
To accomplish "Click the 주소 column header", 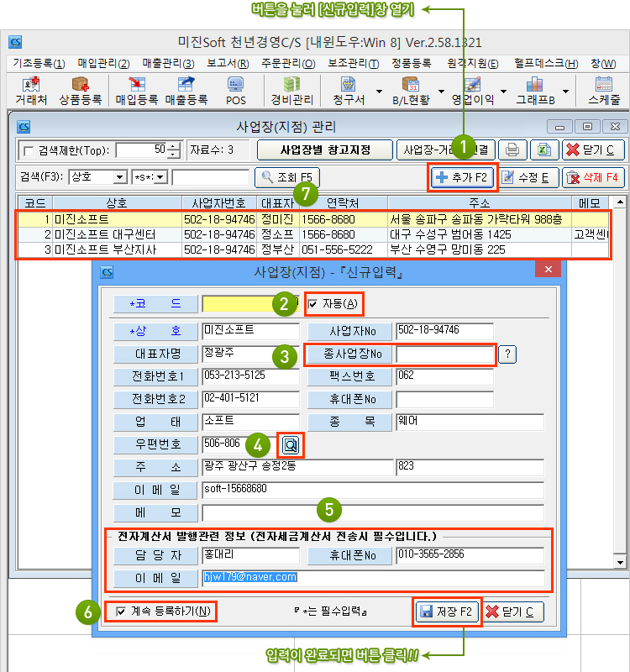I will coord(480,203).
